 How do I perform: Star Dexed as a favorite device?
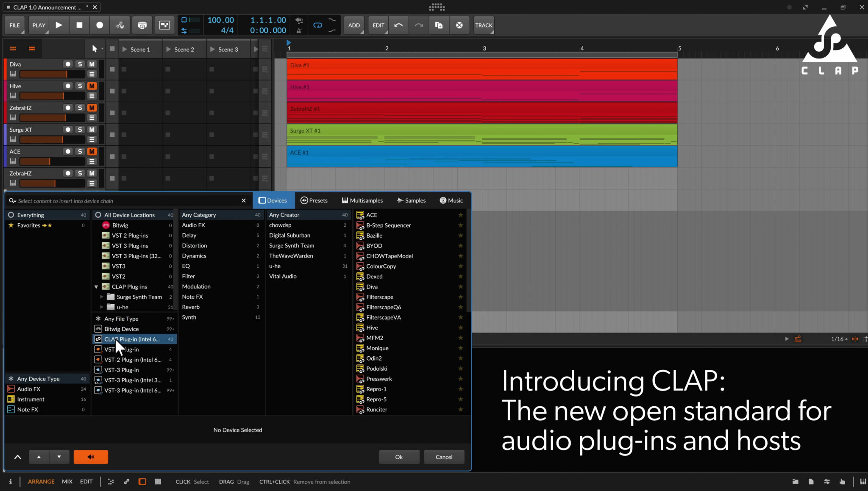pos(461,276)
